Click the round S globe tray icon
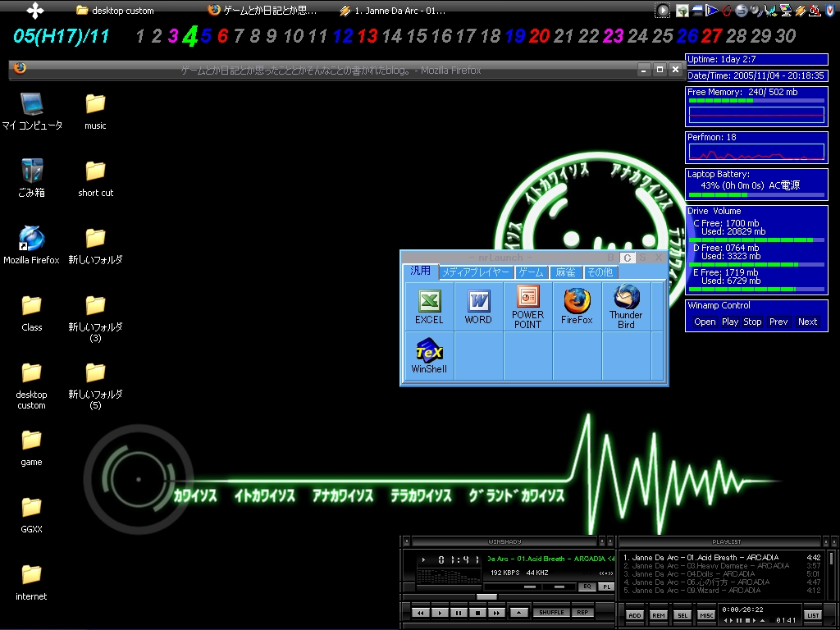Image resolution: width=840 pixels, height=630 pixels. [x=742, y=10]
